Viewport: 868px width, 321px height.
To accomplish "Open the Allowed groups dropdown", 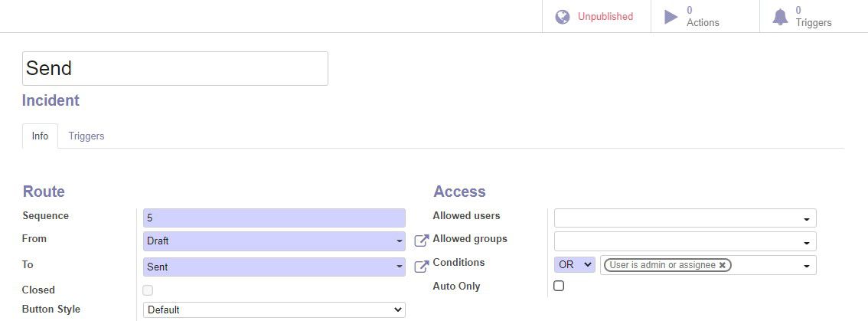I will [x=685, y=241].
